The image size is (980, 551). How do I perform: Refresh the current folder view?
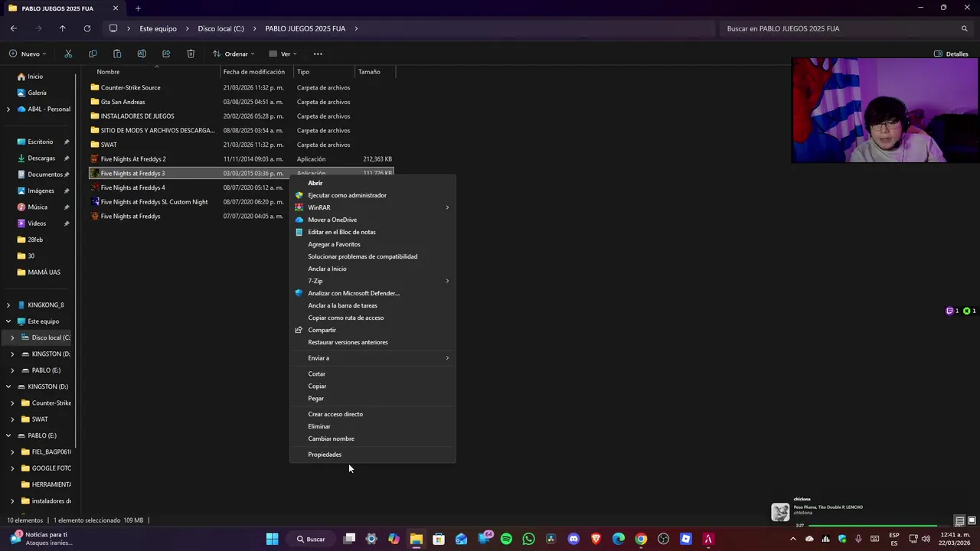87,28
